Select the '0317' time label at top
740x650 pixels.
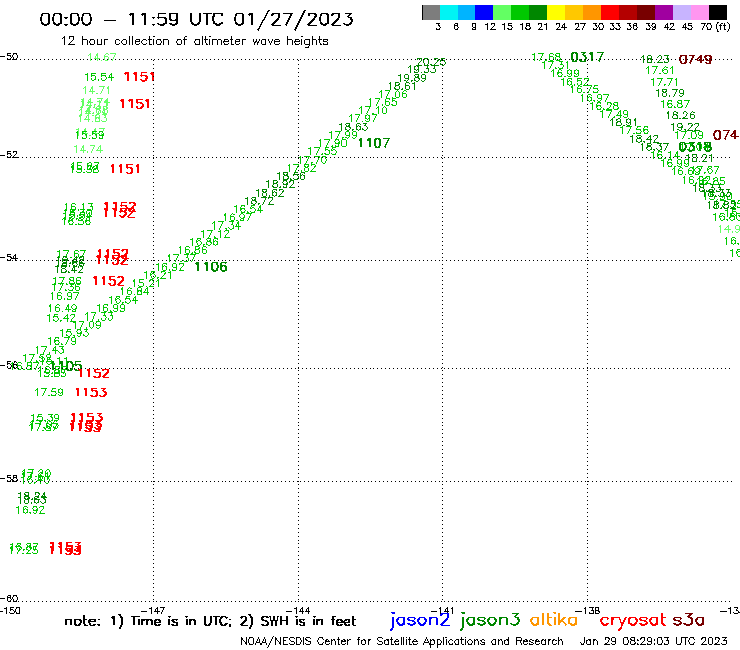(x=587, y=57)
